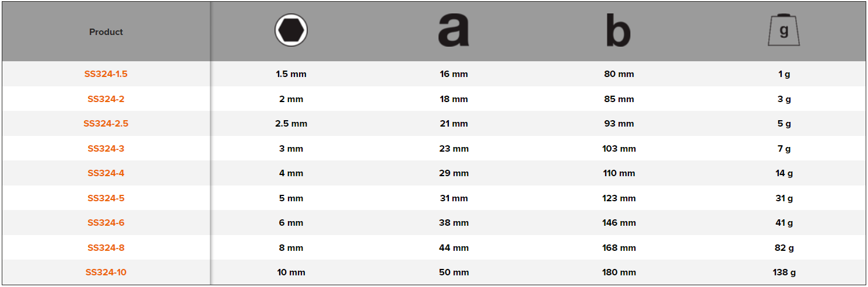The height and width of the screenshot is (287, 868).
Task: Select the SS324-2.5 product link
Action: [106, 124]
